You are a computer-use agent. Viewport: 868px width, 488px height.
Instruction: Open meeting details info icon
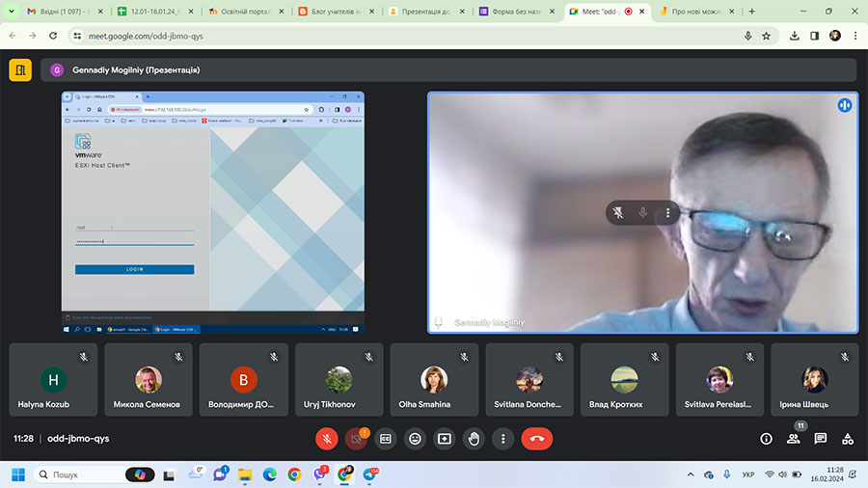point(766,438)
